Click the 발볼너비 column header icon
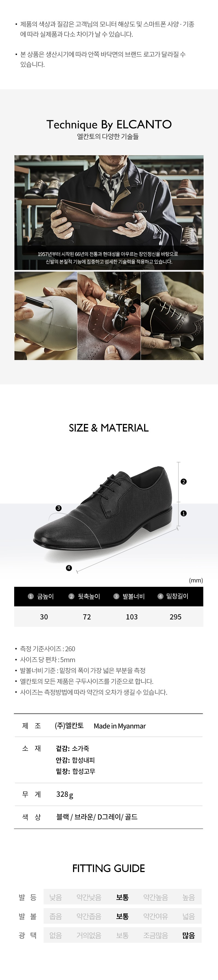The height and width of the screenshot is (980, 218). tap(116, 596)
